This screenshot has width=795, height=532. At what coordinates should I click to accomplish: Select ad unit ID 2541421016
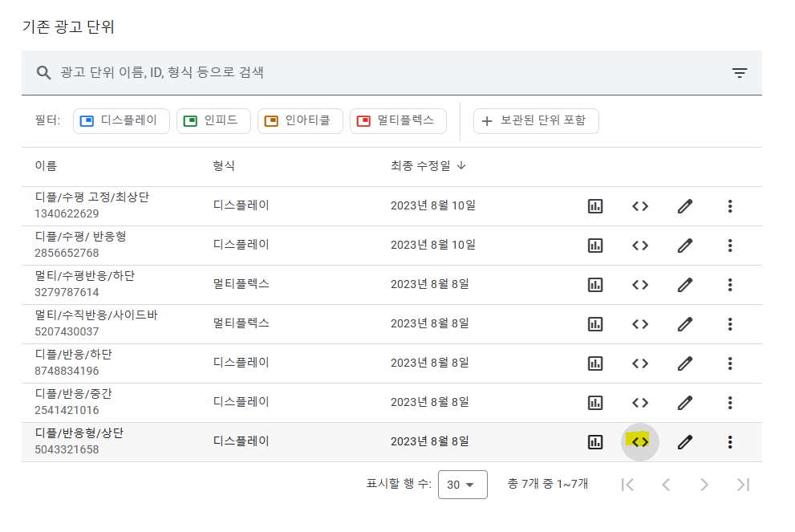[x=67, y=410]
